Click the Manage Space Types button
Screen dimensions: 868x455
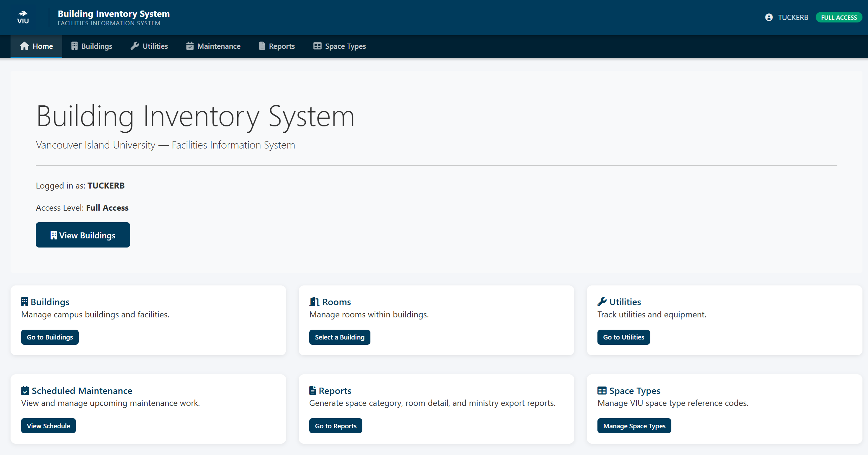(634, 426)
